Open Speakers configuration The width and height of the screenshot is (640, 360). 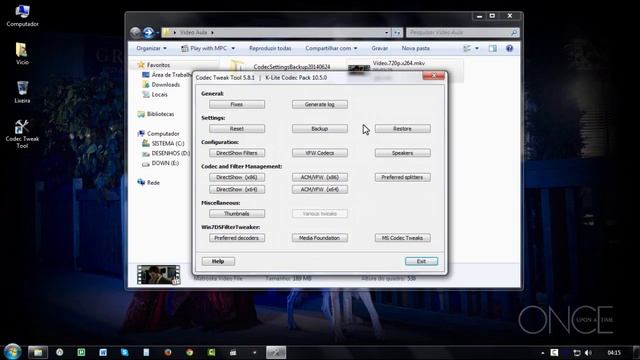click(402, 153)
